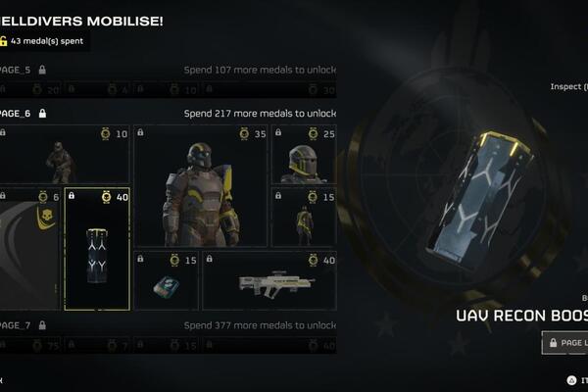The width and height of the screenshot is (588, 392).
Task: Choose the emote pose item costing 10 medals
Action: pyautogui.click(x=65, y=155)
